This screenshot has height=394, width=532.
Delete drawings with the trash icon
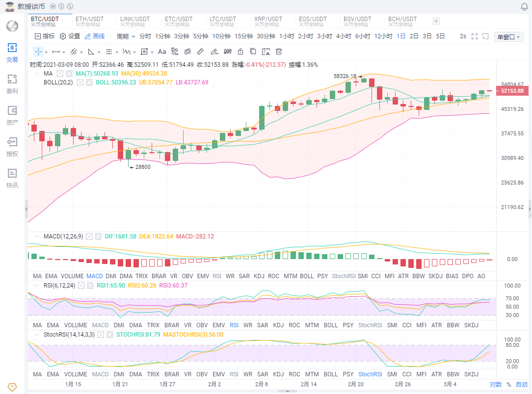pos(279,52)
